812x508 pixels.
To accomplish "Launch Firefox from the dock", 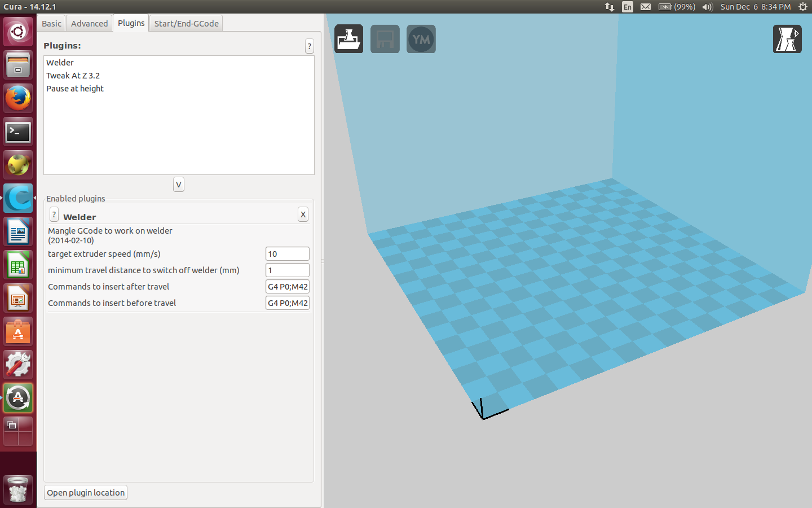I will [x=18, y=98].
